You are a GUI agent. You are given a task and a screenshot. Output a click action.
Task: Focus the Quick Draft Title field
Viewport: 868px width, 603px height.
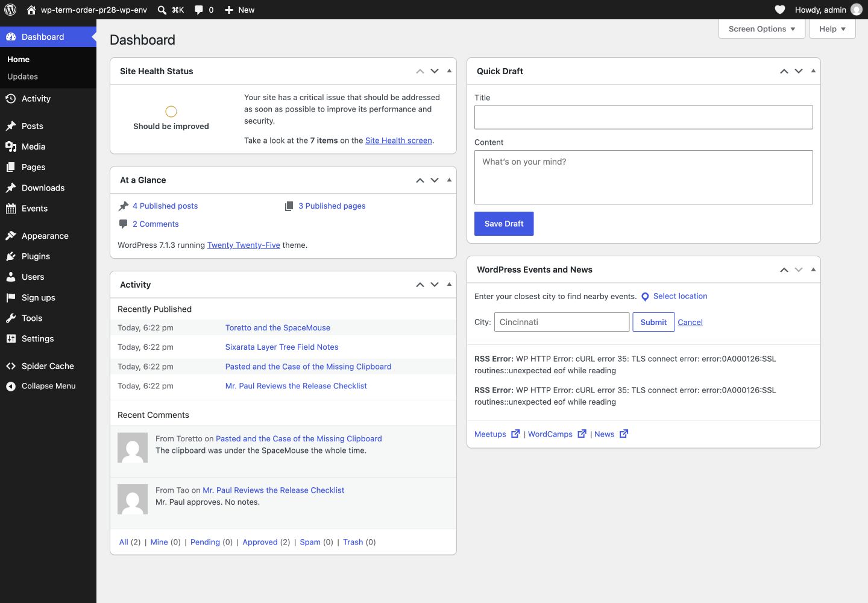[x=644, y=118]
